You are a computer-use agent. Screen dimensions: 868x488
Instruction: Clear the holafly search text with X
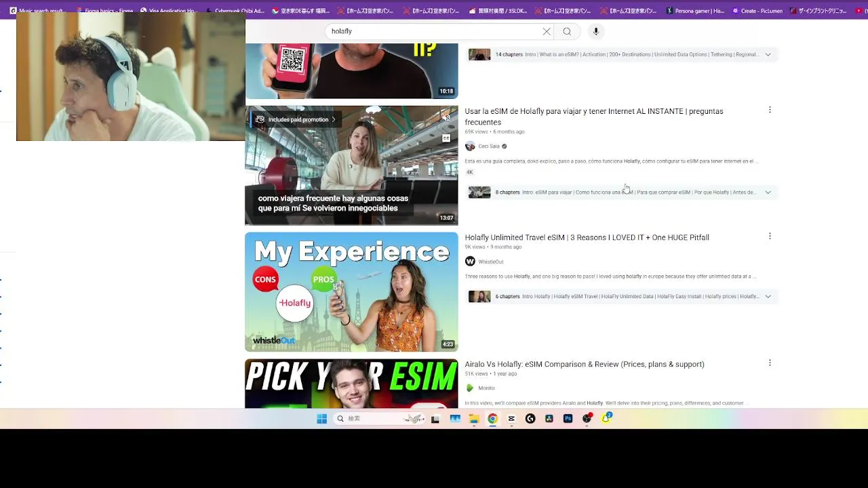(547, 31)
